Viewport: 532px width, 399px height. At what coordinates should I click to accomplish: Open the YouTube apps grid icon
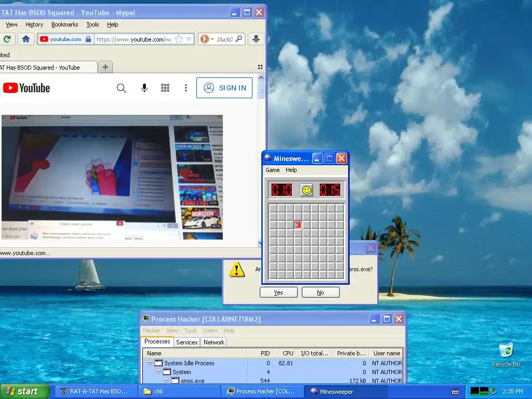pos(165,88)
